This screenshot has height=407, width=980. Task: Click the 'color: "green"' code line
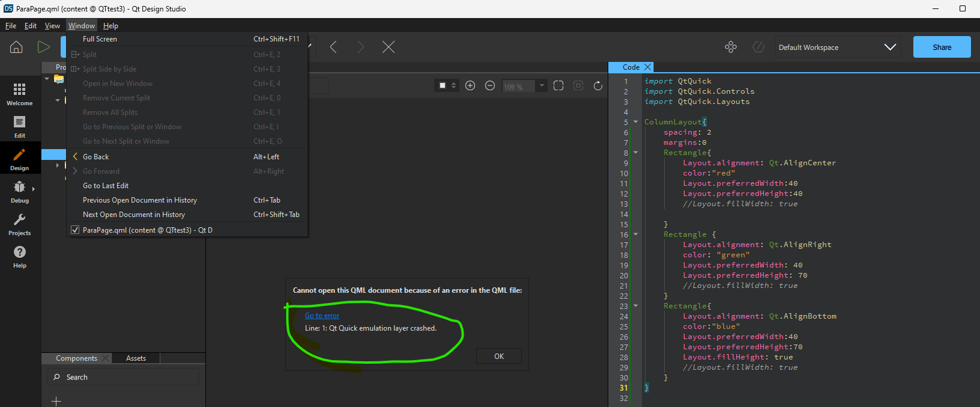coord(716,255)
